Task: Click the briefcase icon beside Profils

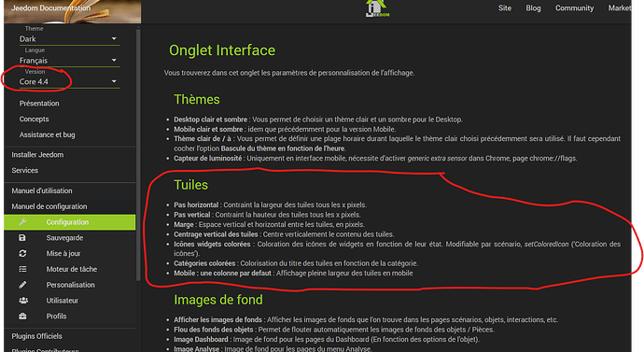Action: point(22,316)
